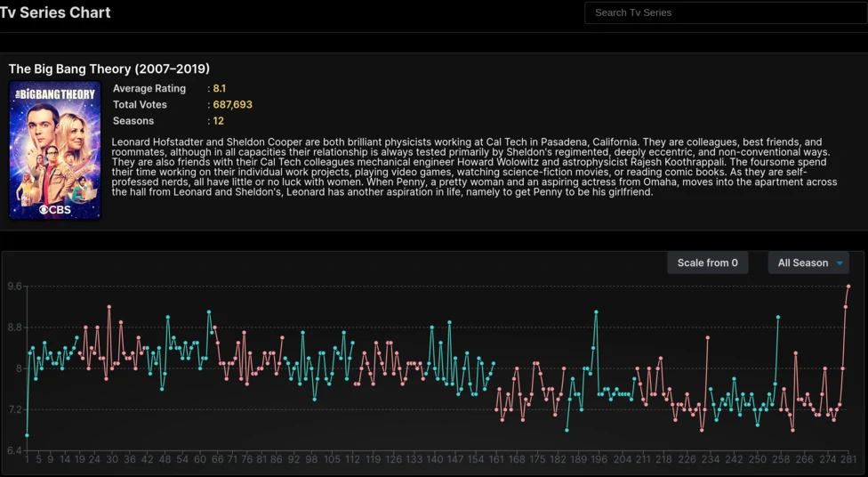868x477 pixels.
Task: Click the first episode data point near 6.7
Action: (27, 435)
